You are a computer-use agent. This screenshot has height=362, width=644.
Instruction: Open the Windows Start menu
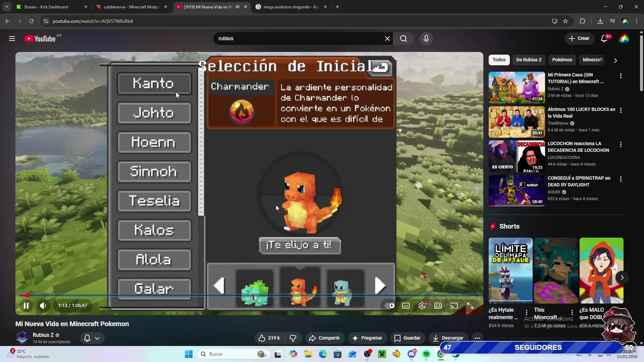tap(189, 354)
